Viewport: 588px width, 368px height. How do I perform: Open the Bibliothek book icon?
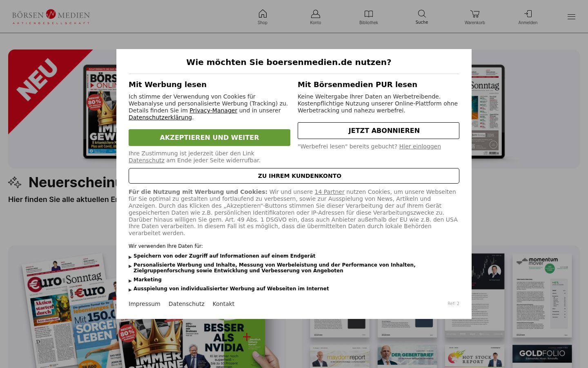(x=369, y=14)
